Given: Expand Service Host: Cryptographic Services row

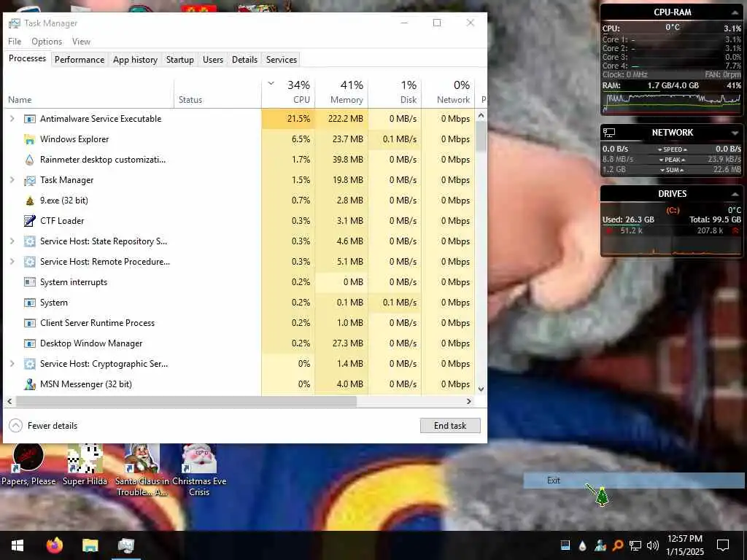Looking at the screenshot, I should click(x=12, y=364).
